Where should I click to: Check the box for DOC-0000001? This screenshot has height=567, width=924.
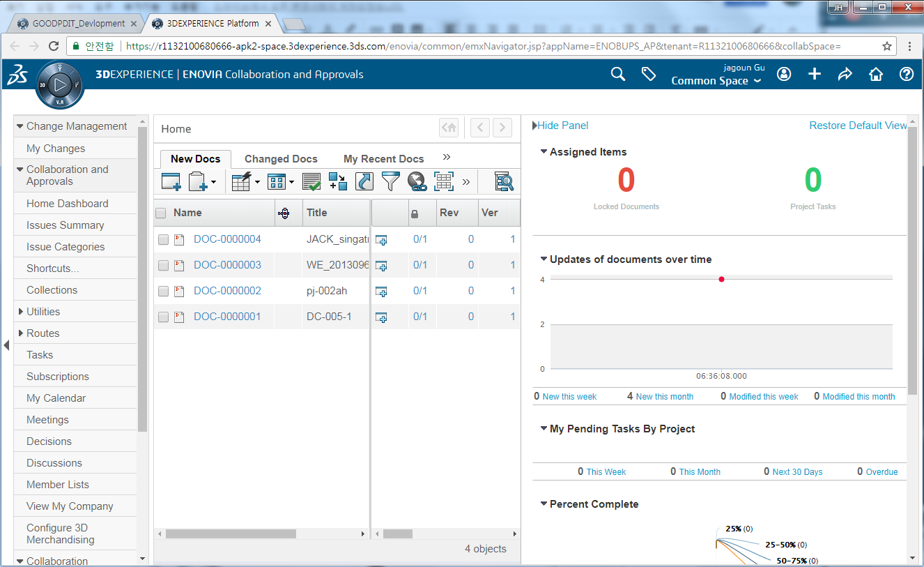click(x=163, y=317)
